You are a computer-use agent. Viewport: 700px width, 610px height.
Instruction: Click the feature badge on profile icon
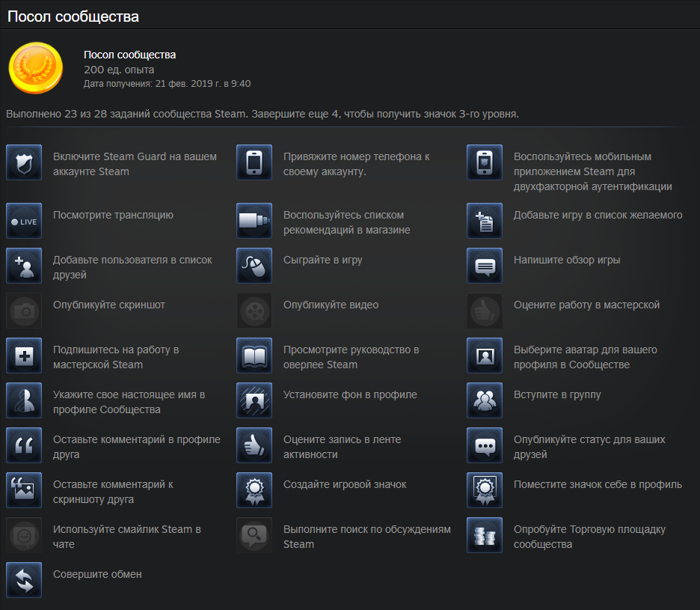tap(485, 490)
